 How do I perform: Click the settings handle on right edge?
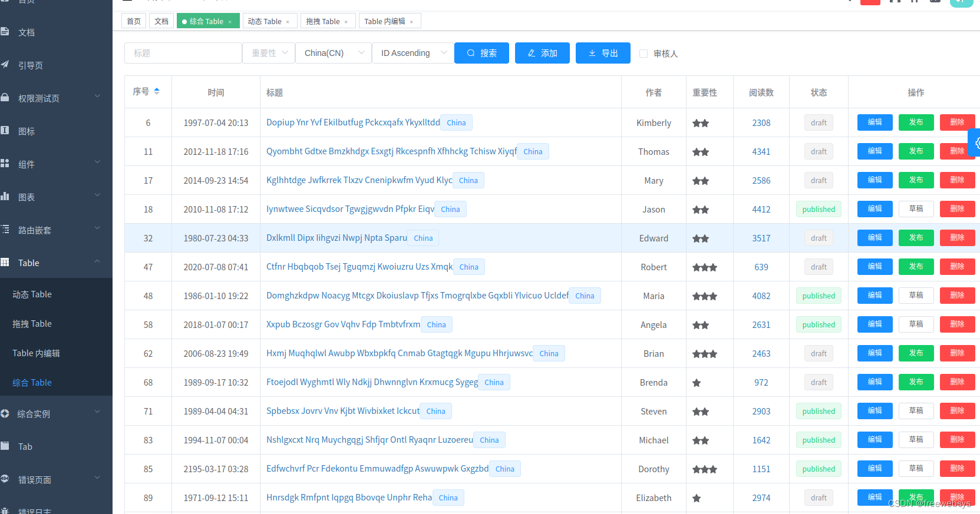[975, 142]
